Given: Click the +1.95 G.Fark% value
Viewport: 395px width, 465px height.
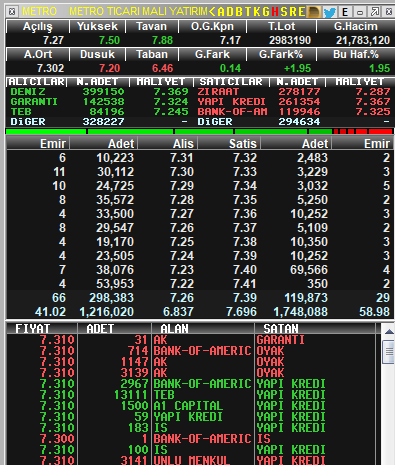Looking at the screenshot, I should [297, 68].
